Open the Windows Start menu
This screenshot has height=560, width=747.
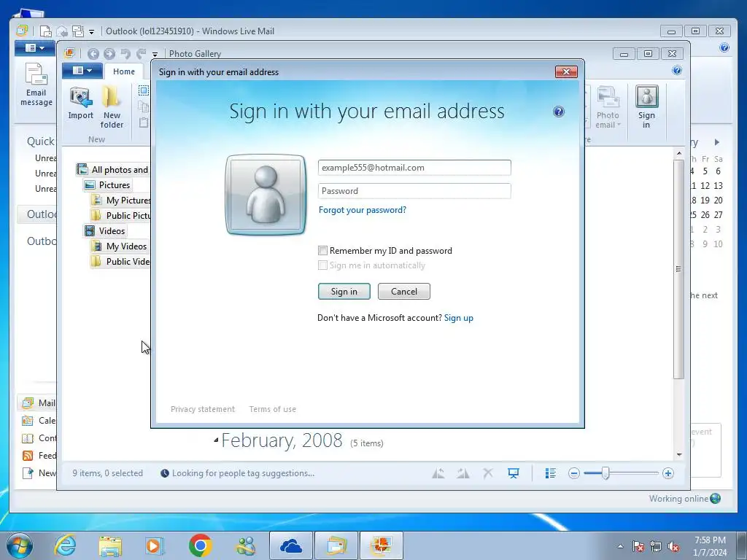19,545
